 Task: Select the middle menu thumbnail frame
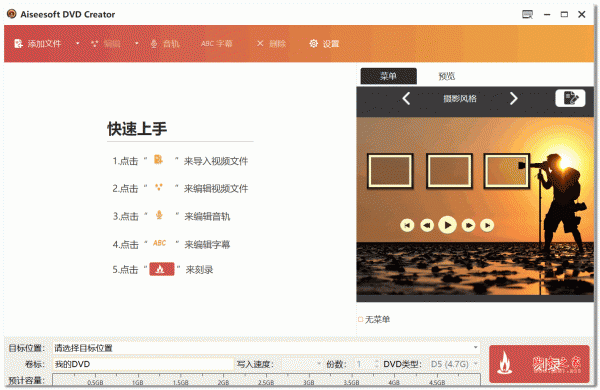[449, 171]
